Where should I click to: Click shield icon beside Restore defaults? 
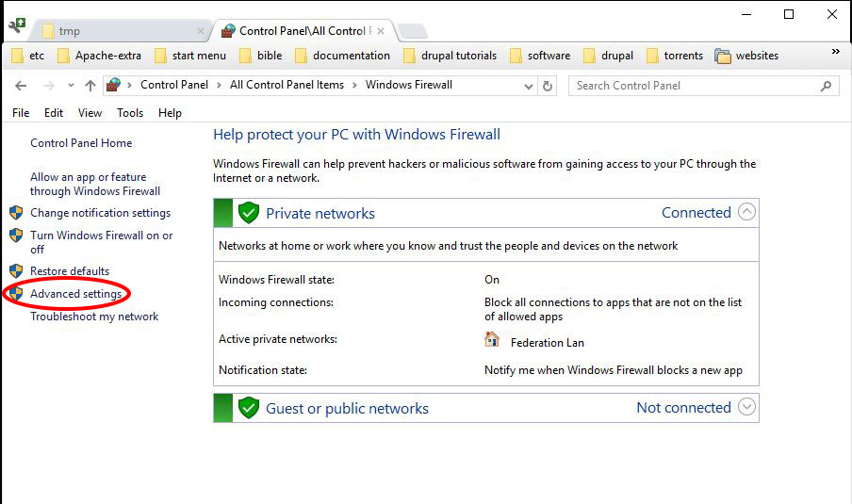(x=16, y=270)
